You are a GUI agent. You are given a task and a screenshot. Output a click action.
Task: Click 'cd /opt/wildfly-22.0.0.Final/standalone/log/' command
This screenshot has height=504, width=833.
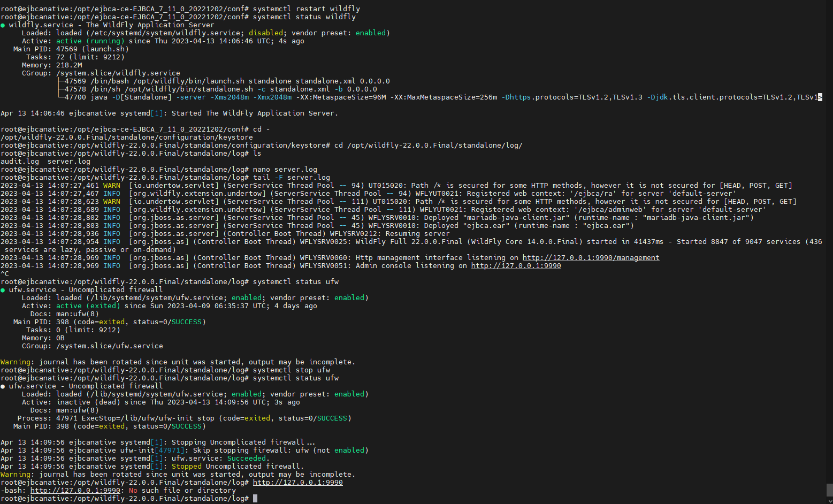tap(428, 146)
